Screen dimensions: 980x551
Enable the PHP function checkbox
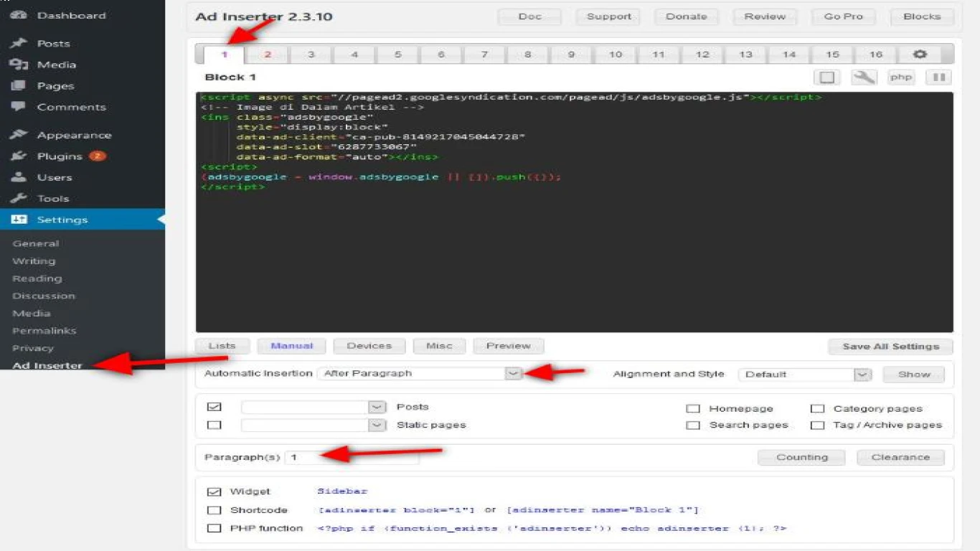point(214,528)
